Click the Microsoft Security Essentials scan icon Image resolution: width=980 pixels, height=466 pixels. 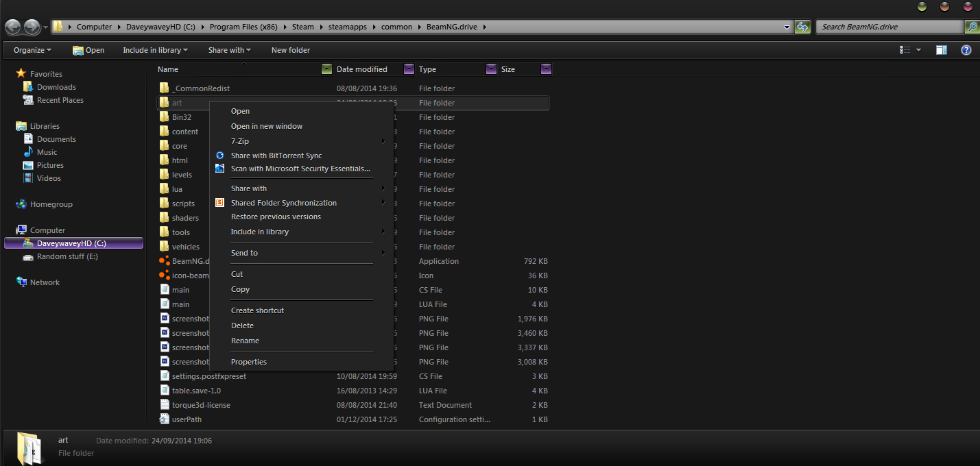click(220, 169)
